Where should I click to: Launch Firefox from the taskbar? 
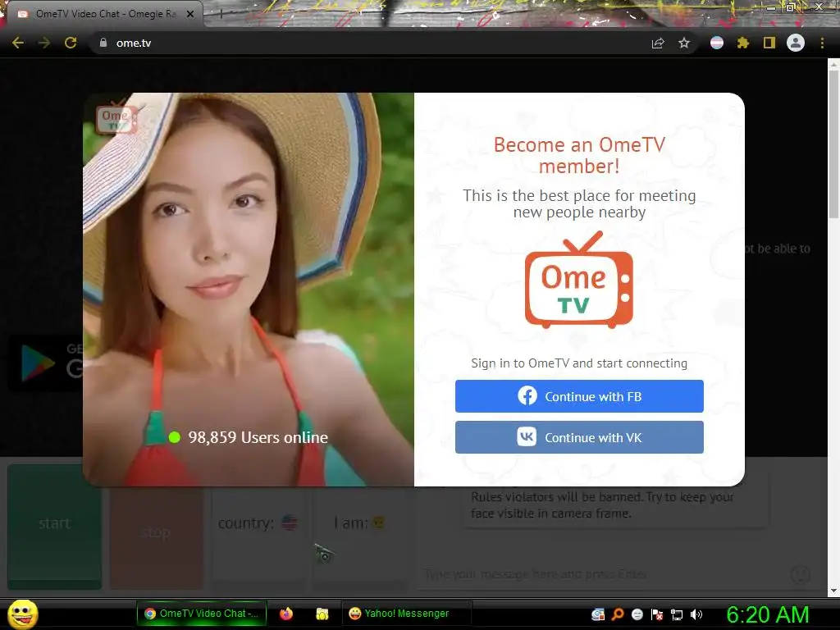pyautogui.click(x=286, y=614)
